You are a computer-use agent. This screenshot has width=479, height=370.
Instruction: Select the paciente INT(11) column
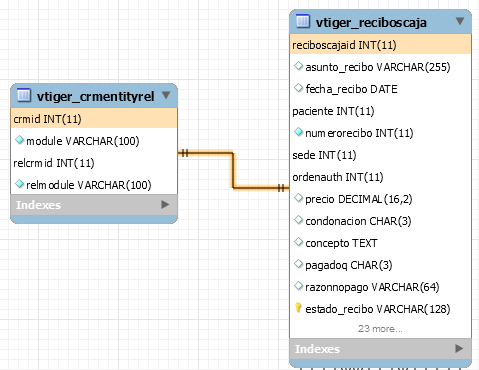pos(380,111)
